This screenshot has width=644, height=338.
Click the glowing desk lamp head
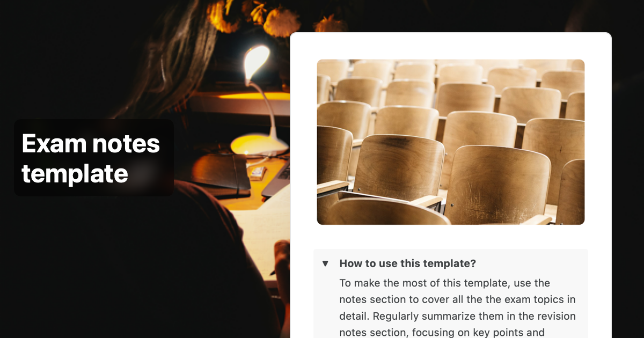point(256,61)
